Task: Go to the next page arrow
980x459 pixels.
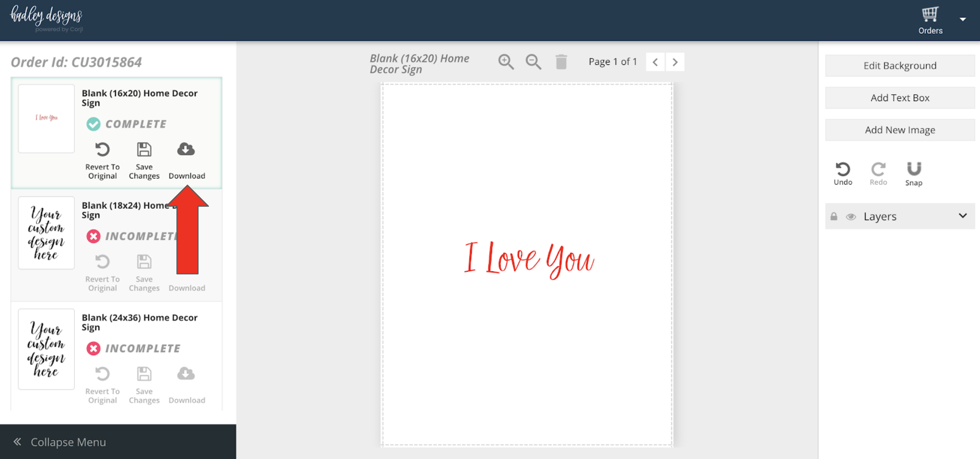Action: coord(674,62)
